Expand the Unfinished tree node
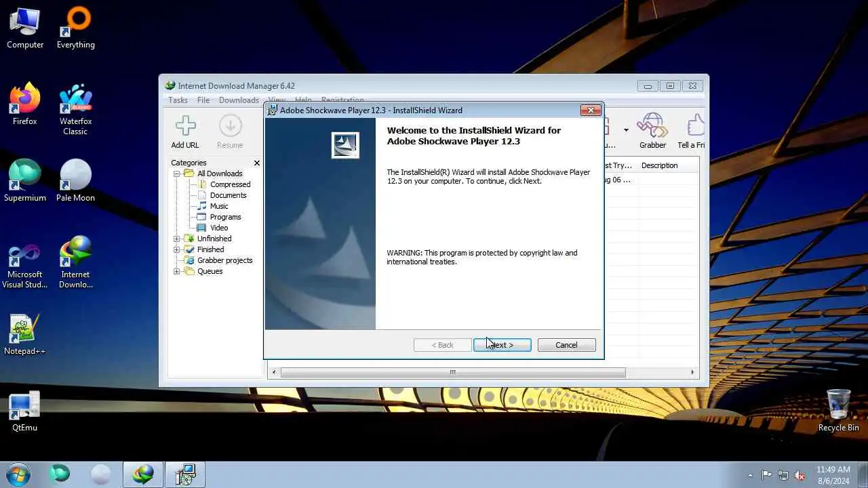 (177, 239)
